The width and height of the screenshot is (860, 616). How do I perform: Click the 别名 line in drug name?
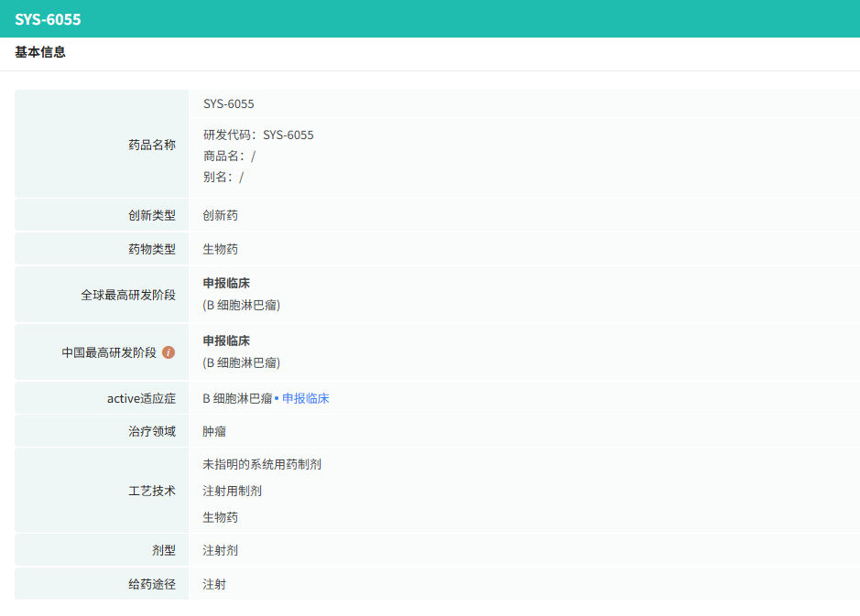coord(223,177)
